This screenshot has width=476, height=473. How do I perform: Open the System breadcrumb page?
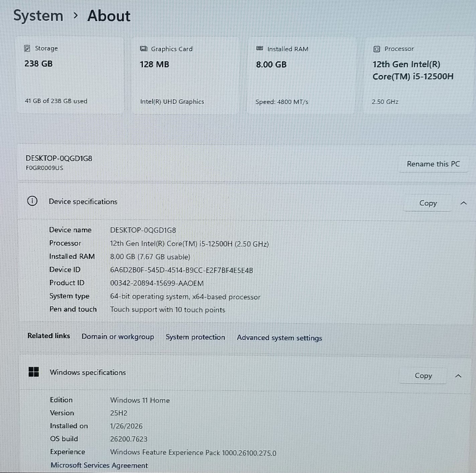(x=38, y=15)
